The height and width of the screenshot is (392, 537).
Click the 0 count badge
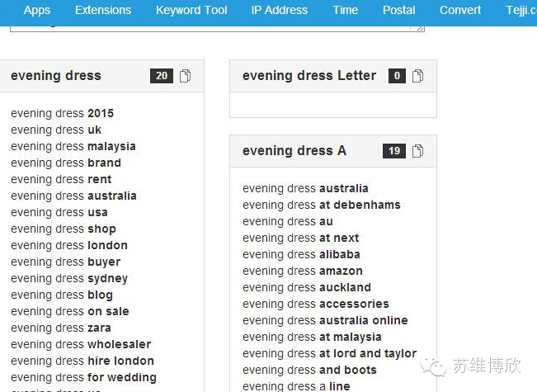[x=397, y=76]
